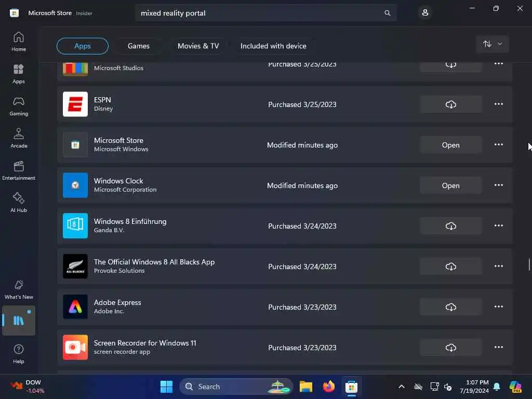Download ESPN using its cloud icon
Image resolution: width=532 pixels, height=399 pixels.
pyautogui.click(x=450, y=104)
